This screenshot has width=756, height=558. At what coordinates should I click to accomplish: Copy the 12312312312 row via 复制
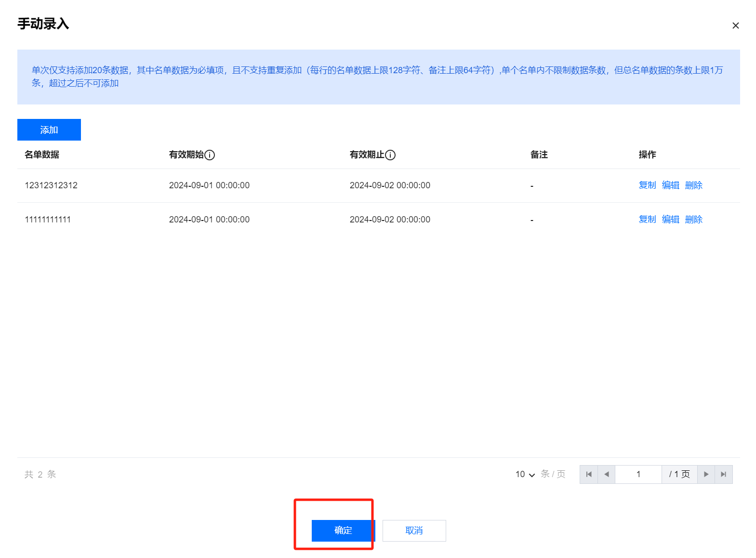click(x=647, y=185)
